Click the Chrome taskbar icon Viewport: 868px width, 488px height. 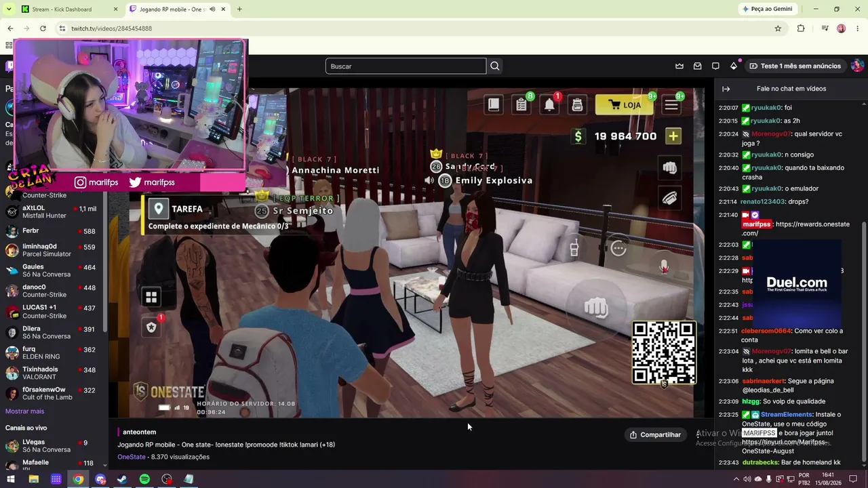(x=79, y=479)
